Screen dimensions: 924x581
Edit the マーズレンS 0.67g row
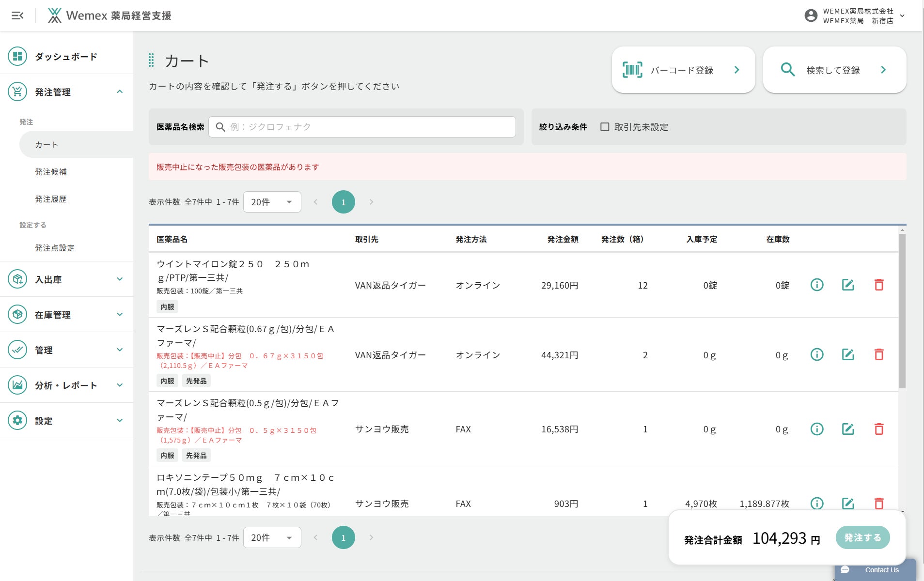pos(848,354)
